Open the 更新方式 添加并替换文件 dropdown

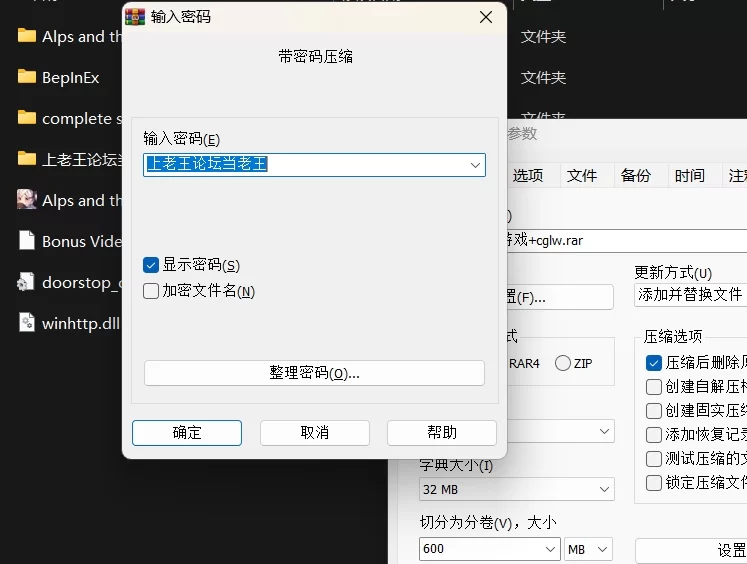coord(690,294)
